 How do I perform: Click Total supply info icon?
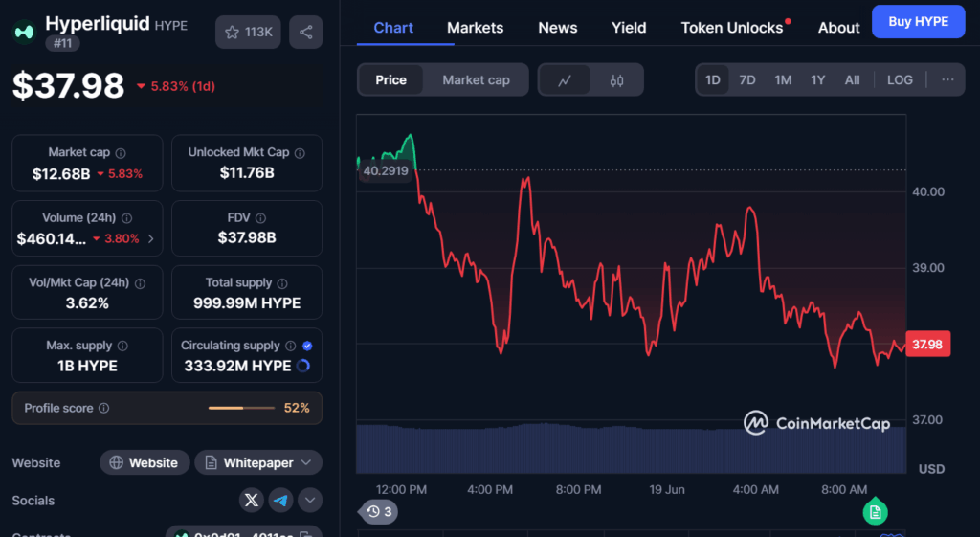point(282,283)
